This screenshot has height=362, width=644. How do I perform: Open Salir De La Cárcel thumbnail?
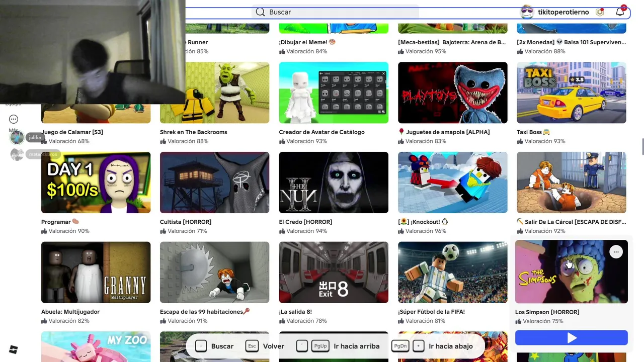[x=572, y=183]
